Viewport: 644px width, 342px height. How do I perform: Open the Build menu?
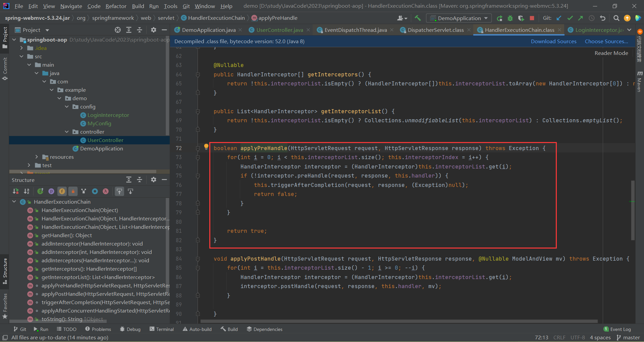[x=138, y=6]
